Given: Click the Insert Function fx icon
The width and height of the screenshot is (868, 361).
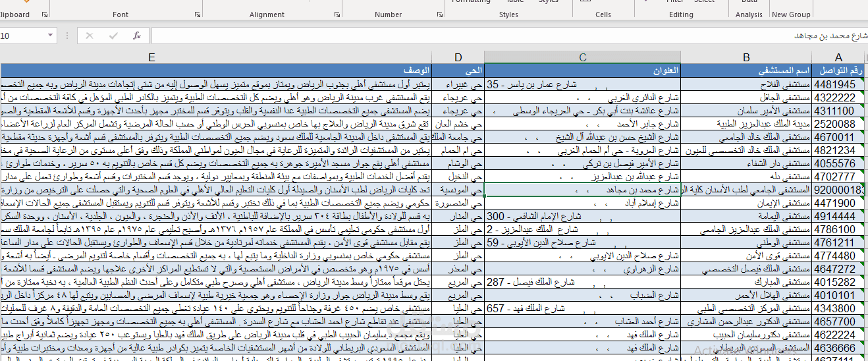Looking at the screenshot, I should (137, 36).
